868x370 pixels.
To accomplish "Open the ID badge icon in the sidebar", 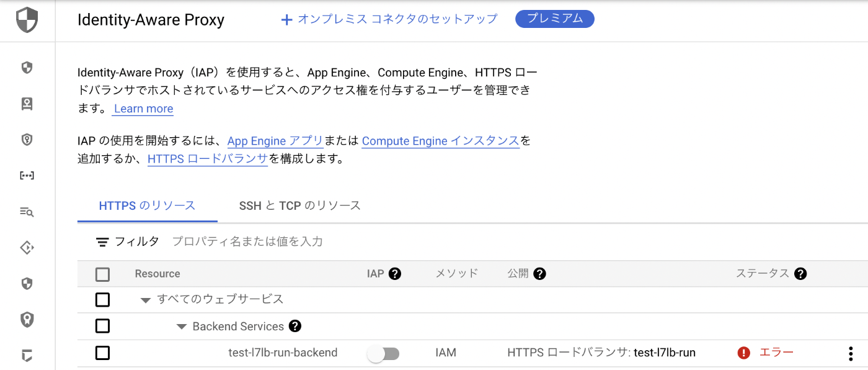I will point(27,104).
